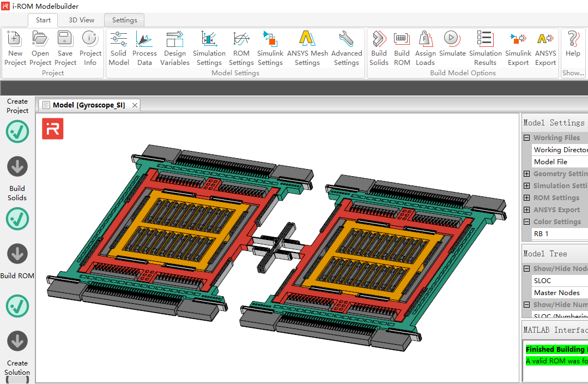Click the Assign Loads icon

click(425, 48)
